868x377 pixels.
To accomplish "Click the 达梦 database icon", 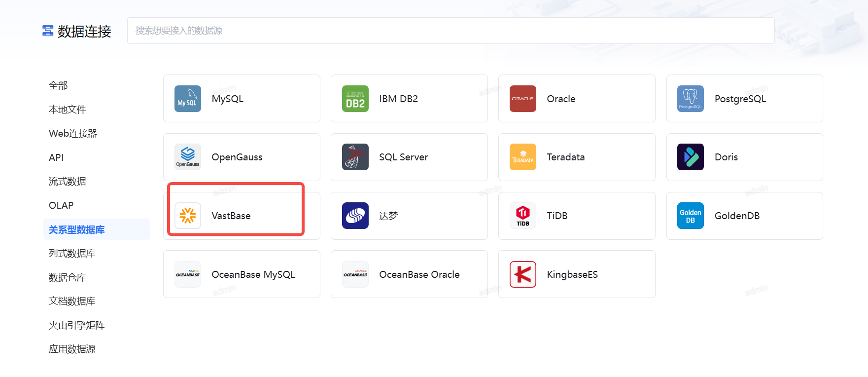I will (355, 216).
